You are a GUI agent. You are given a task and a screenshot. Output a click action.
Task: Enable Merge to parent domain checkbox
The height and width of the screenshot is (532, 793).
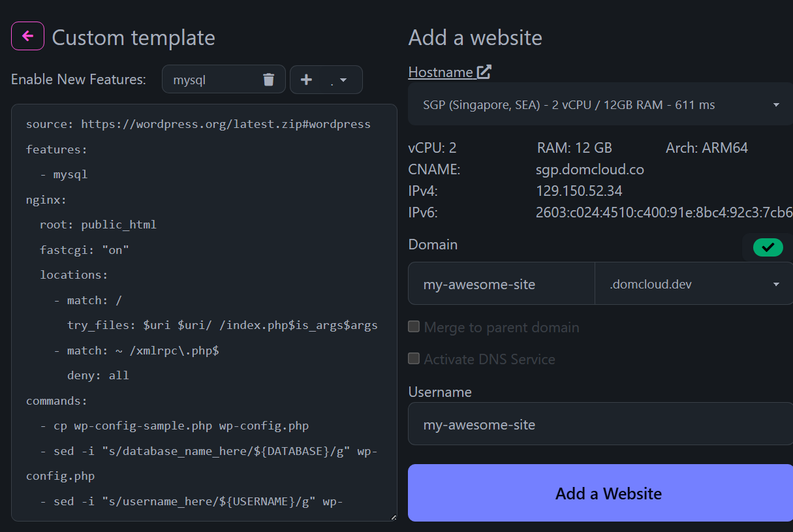click(x=414, y=326)
